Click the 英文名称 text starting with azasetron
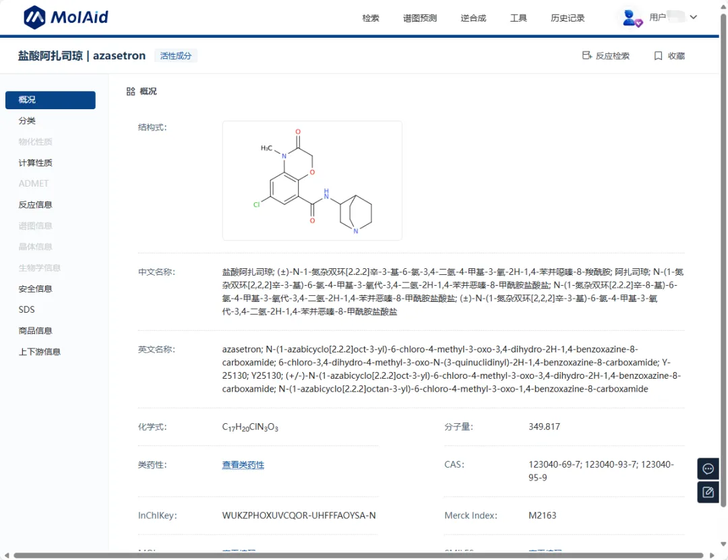Image resolution: width=728 pixels, height=560 pixels. (x=451, y=369)
